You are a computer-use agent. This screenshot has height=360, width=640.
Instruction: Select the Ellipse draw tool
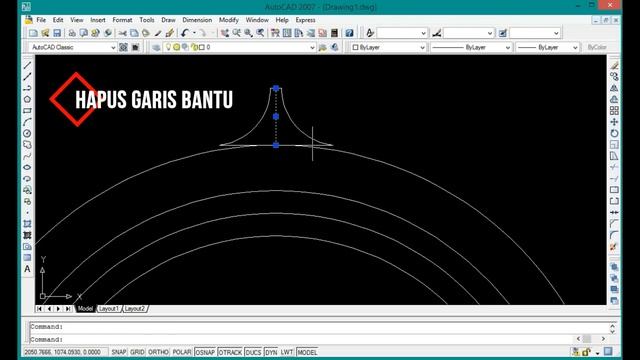pos(27,167)
